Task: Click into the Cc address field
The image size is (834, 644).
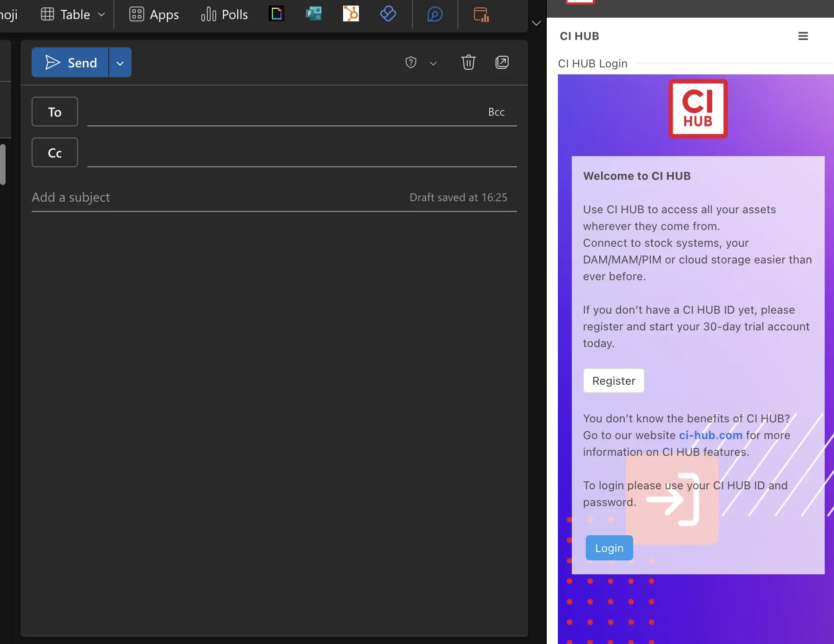Action: point(302,153)
